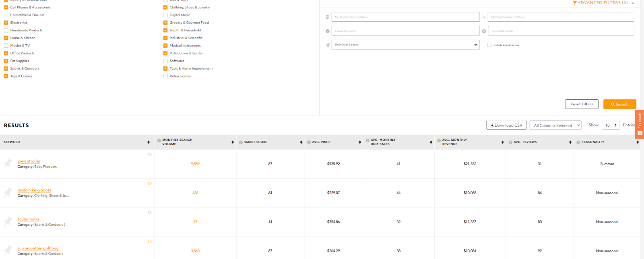
Task: Click the search volume filter icon
Action: click(327, 17)
